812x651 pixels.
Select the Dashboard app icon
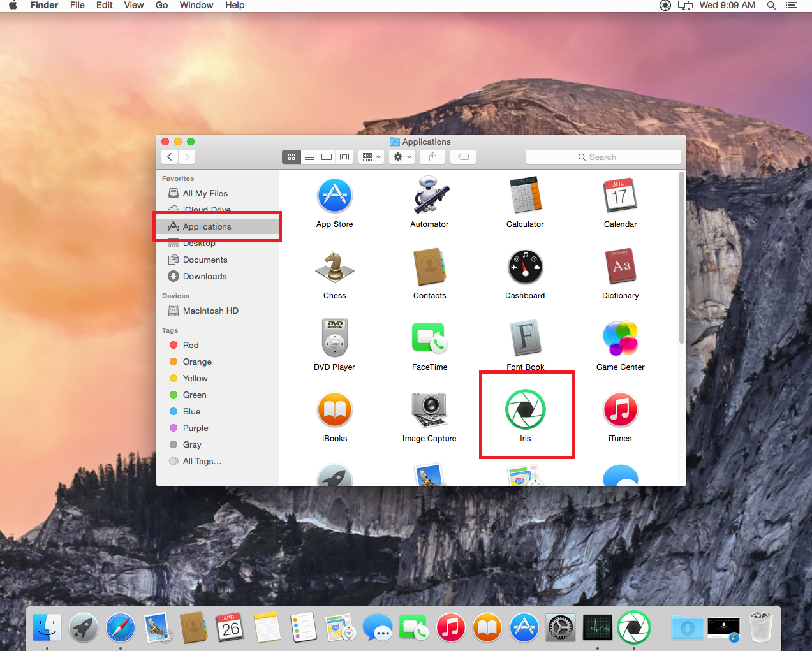525,267
